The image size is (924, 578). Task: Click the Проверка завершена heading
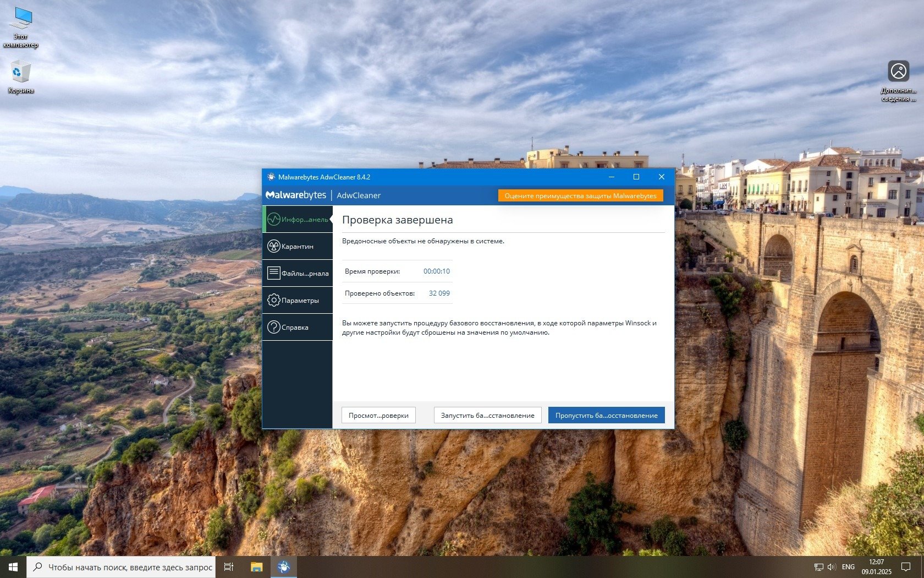(x=398, y=220)
